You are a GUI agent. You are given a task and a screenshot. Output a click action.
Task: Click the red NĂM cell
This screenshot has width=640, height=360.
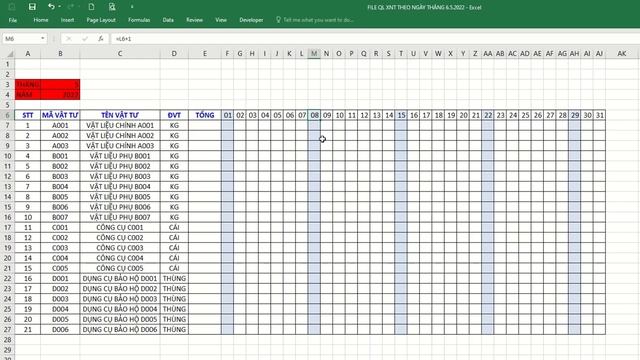coord(28,95)
